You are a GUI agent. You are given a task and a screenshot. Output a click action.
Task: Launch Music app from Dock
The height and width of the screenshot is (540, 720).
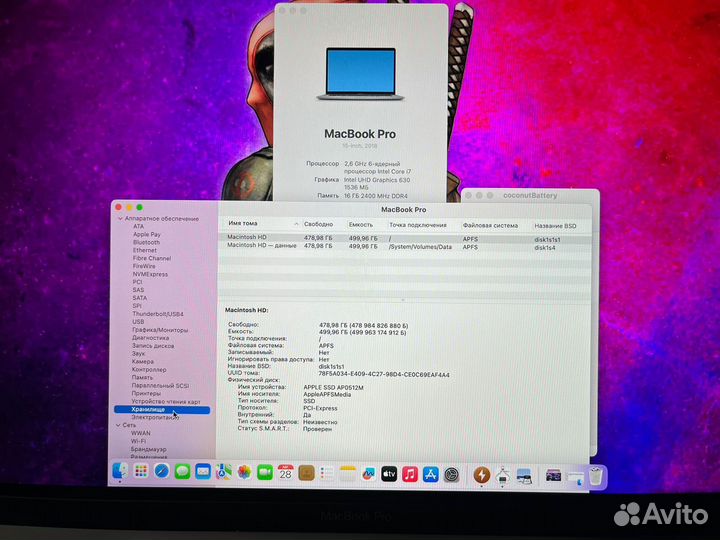410,474
